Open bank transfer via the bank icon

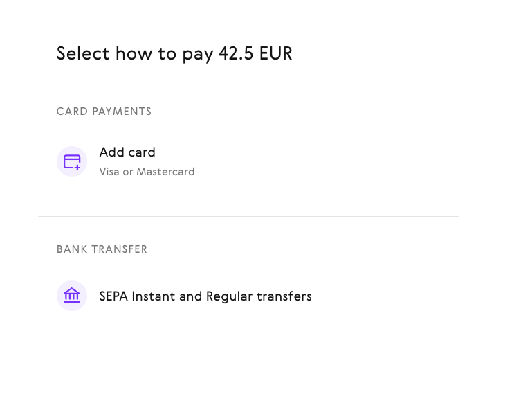point(72,296)
